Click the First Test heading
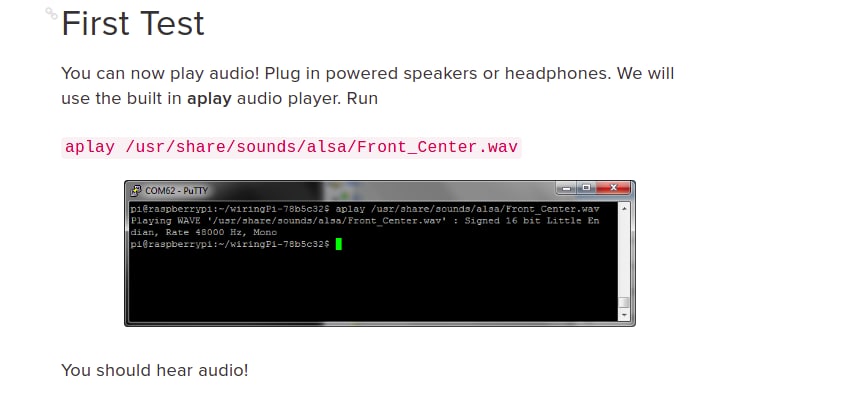Viewport: 843px width, 409px height. [133, 24]
